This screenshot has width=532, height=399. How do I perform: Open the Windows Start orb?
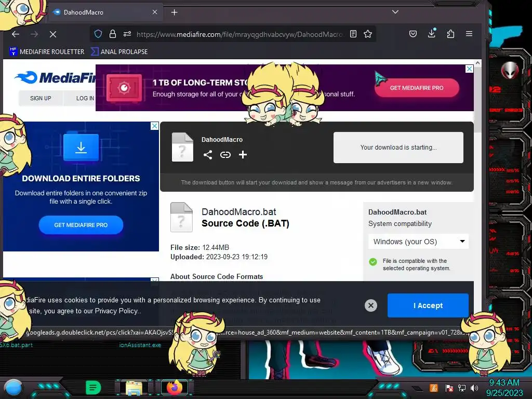14,388
